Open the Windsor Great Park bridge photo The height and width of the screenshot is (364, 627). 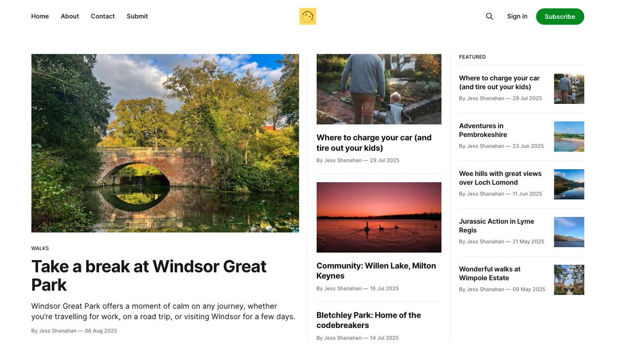165,143
